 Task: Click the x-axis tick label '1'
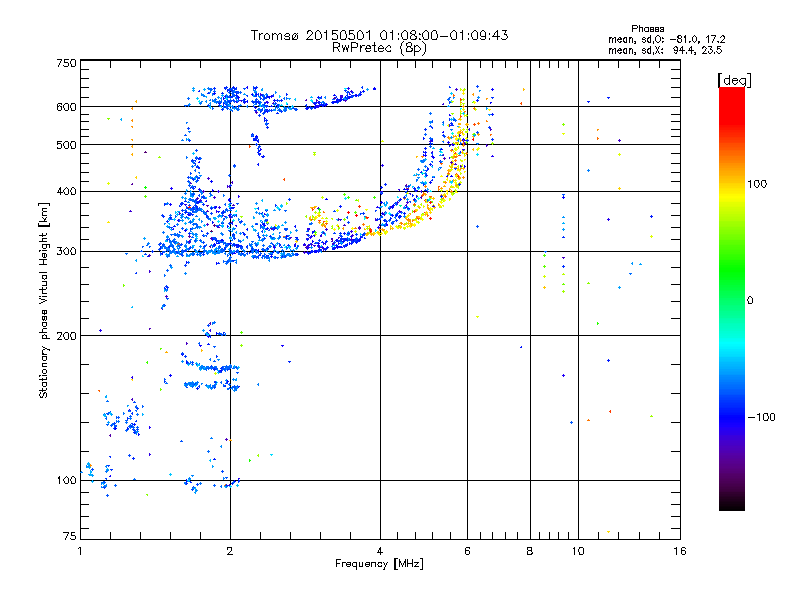pyautogui.click(x=81, y=551)
